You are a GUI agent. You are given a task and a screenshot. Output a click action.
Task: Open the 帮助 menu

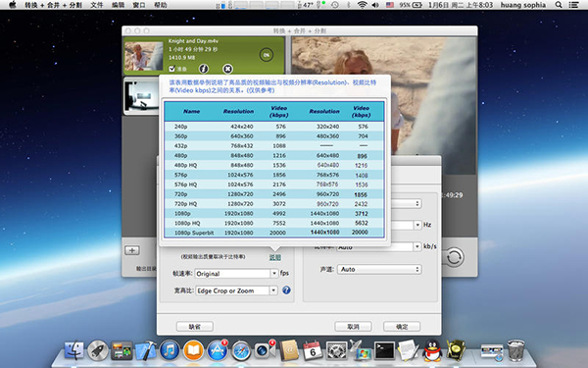point(161,5)
